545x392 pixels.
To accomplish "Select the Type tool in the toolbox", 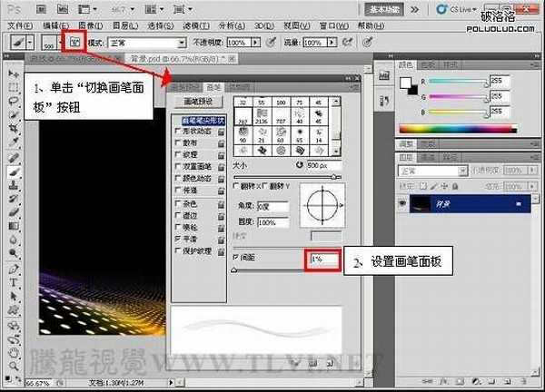I will pyautogui.click(x=14, y=281).
